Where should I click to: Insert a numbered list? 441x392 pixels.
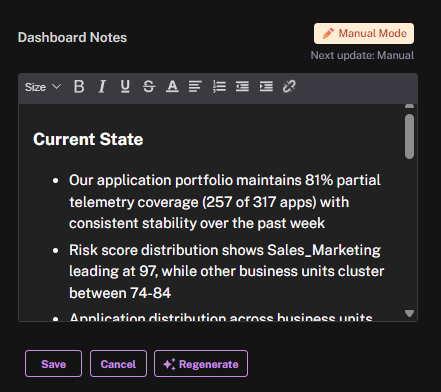219,87
